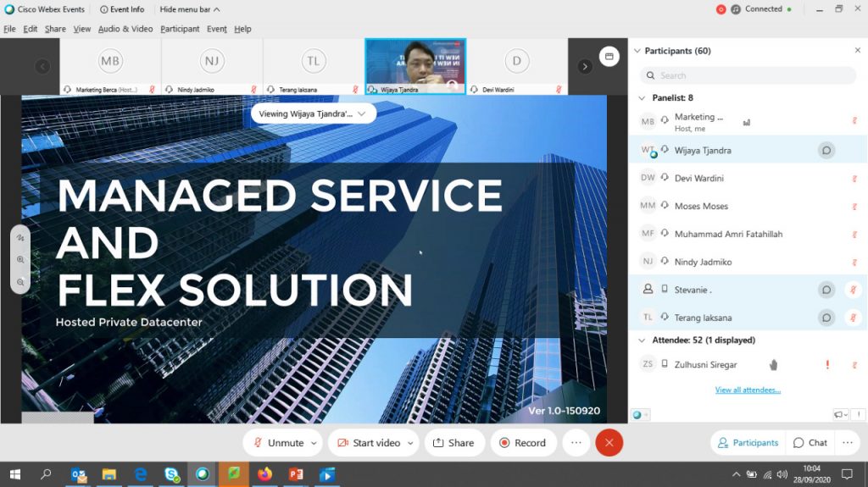Open the Audio & Video menu

tap(125, 29)
